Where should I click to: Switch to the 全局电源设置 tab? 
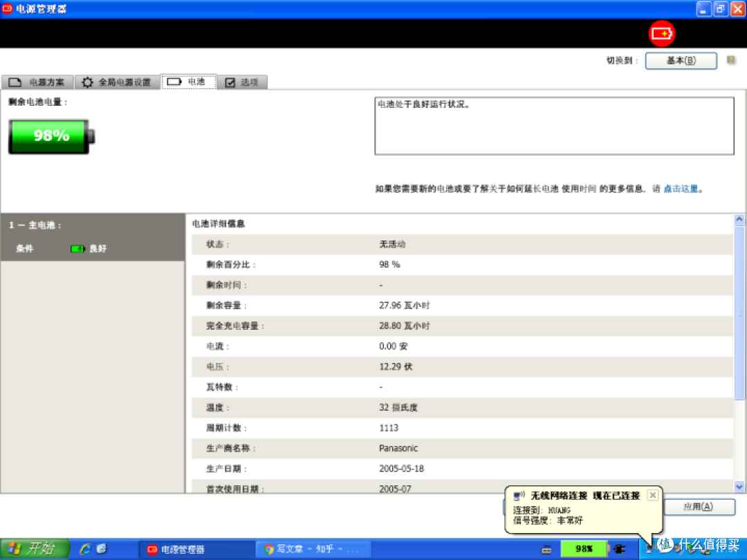click(x=117, y=82)
